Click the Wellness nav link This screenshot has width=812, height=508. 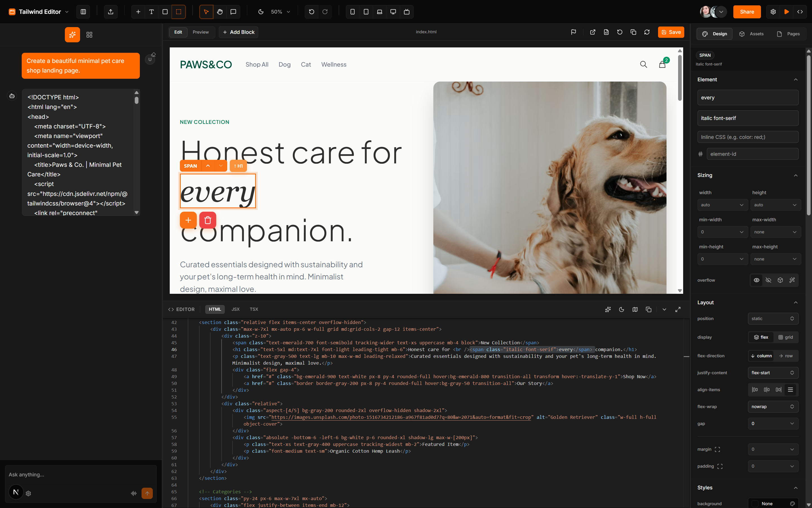click(334, 65)
